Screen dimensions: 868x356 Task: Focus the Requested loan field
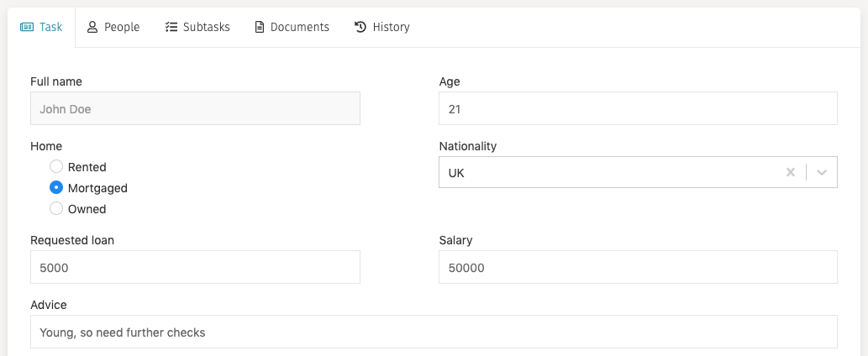pos(195,267)
